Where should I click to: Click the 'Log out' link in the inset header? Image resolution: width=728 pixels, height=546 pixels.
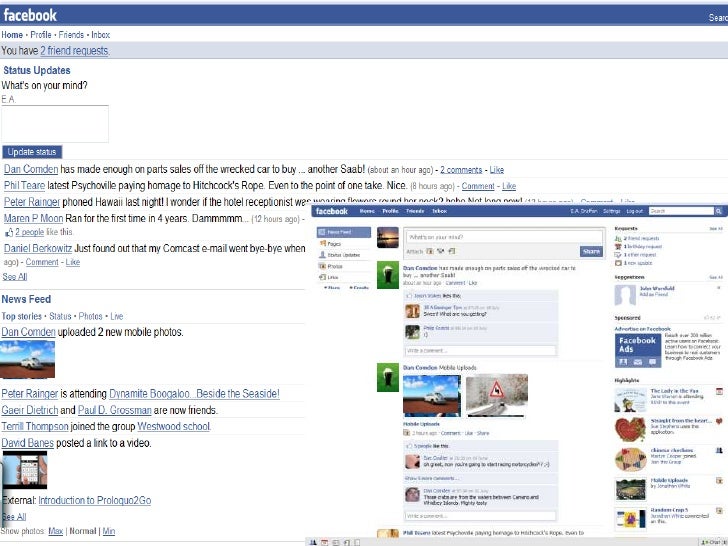pyautogui.click(x=634, y=211)
